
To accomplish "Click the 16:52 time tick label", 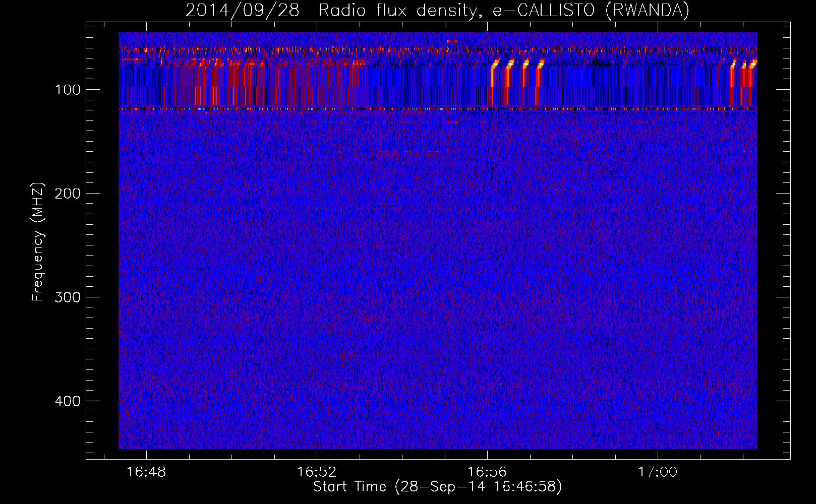I will (317, 472).
